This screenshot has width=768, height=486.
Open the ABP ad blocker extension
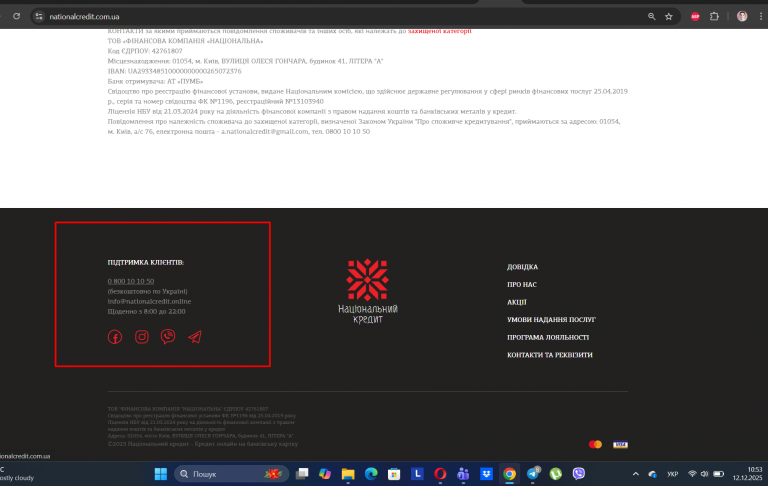pos(695,17)
